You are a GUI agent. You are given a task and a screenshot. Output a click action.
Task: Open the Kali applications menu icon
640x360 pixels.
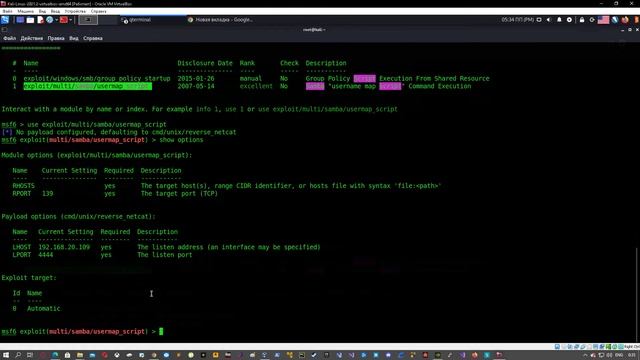[x=5, y=20]
